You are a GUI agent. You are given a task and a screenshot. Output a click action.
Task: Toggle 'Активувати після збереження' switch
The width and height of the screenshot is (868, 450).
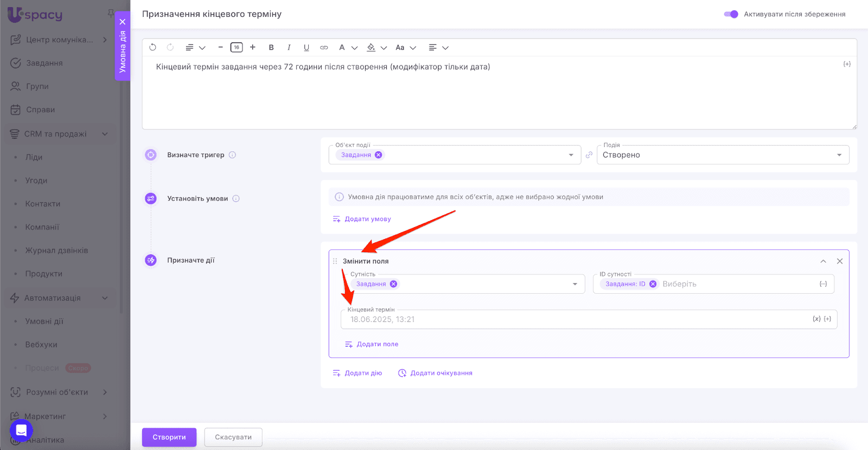click(731, 14)
